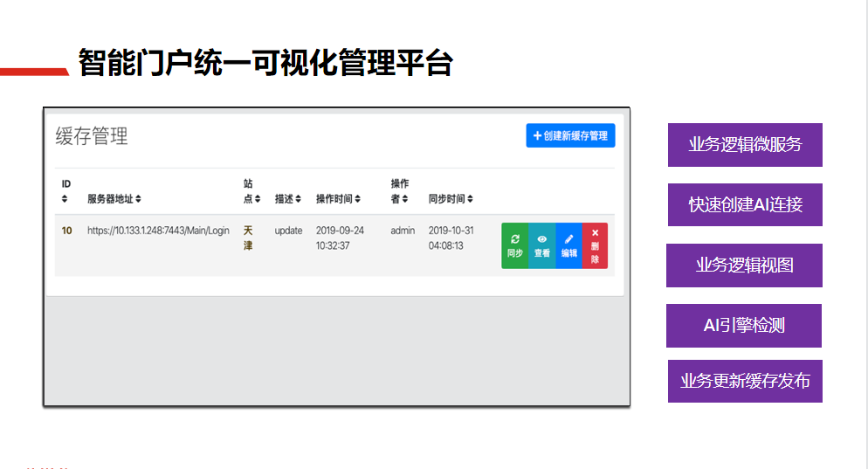Sort by 同步时间 column header

(451, 199)
